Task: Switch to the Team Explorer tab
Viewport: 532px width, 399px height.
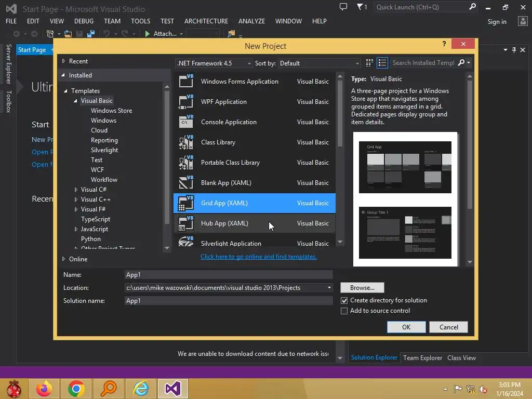Action: [x=423, y=357]
